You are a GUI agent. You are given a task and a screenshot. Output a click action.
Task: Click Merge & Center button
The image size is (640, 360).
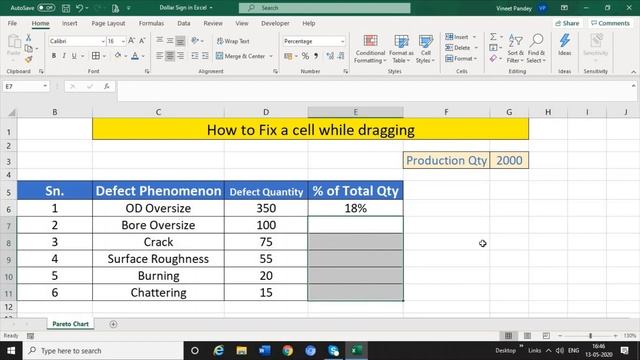(x=240, y=56)
